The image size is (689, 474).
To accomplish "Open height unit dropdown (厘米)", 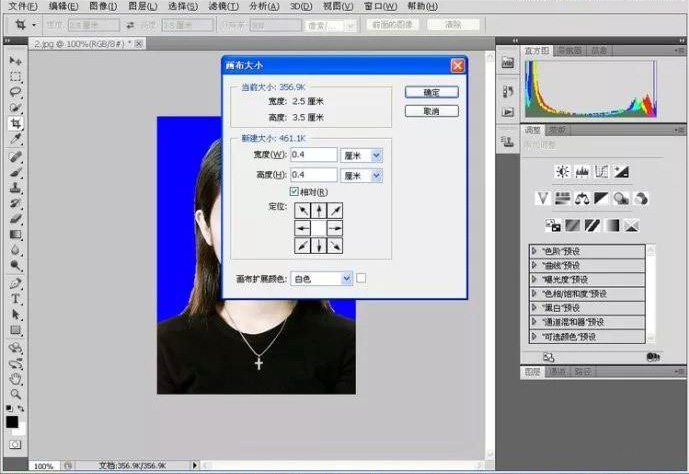I will click(362, 175).
